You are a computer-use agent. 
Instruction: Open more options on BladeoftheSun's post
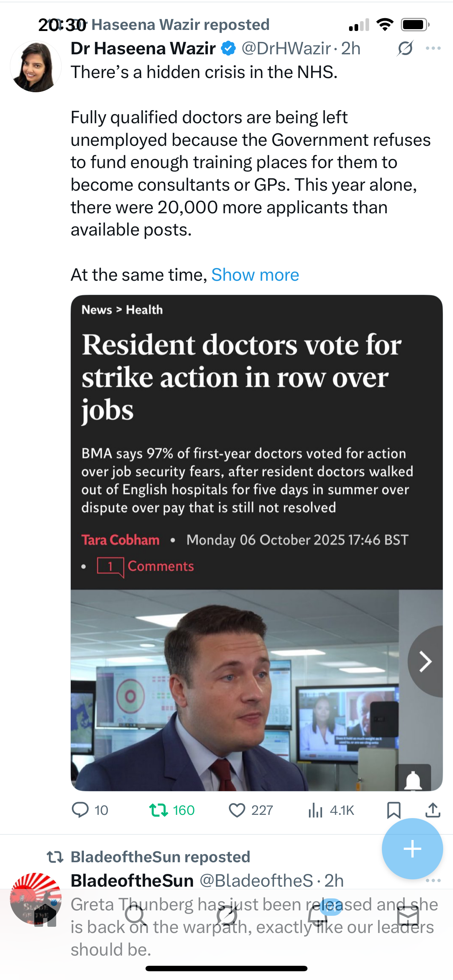433,880
